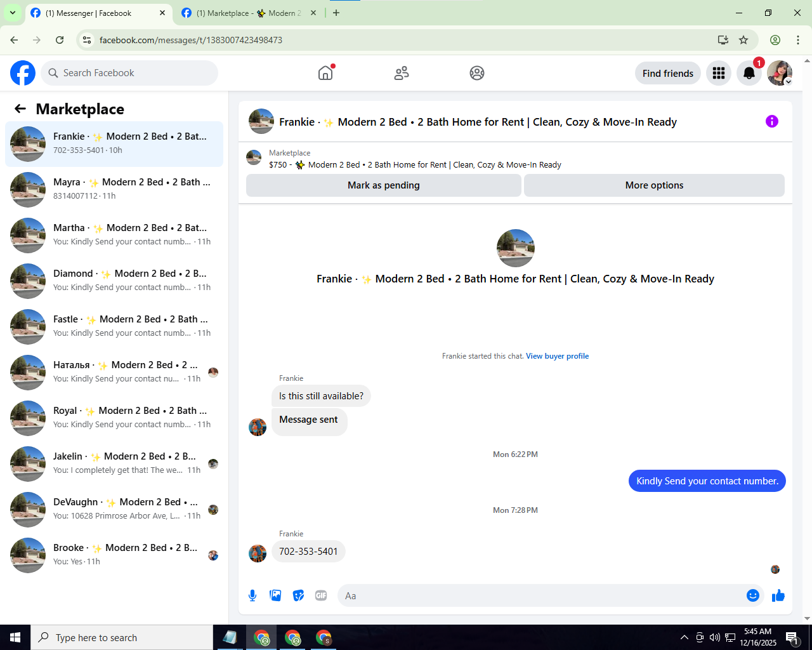Expand the tab search dropdown

12,13
